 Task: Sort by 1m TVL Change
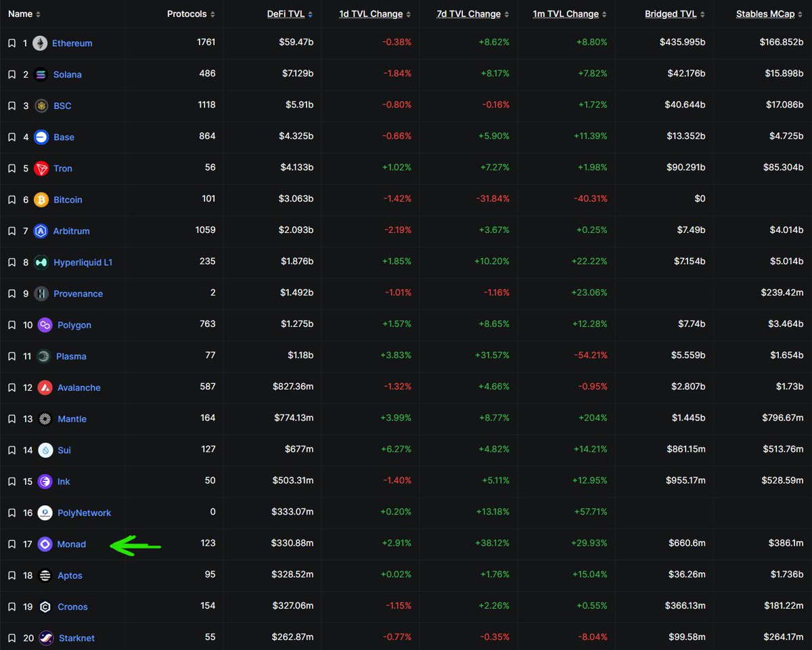[x=570, y=14]
